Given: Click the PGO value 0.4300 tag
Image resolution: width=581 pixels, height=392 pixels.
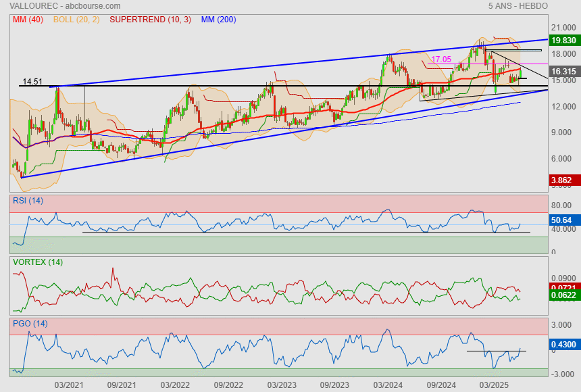Looking at the screenshot, I should pyautogui.click(x=563, y=345).
